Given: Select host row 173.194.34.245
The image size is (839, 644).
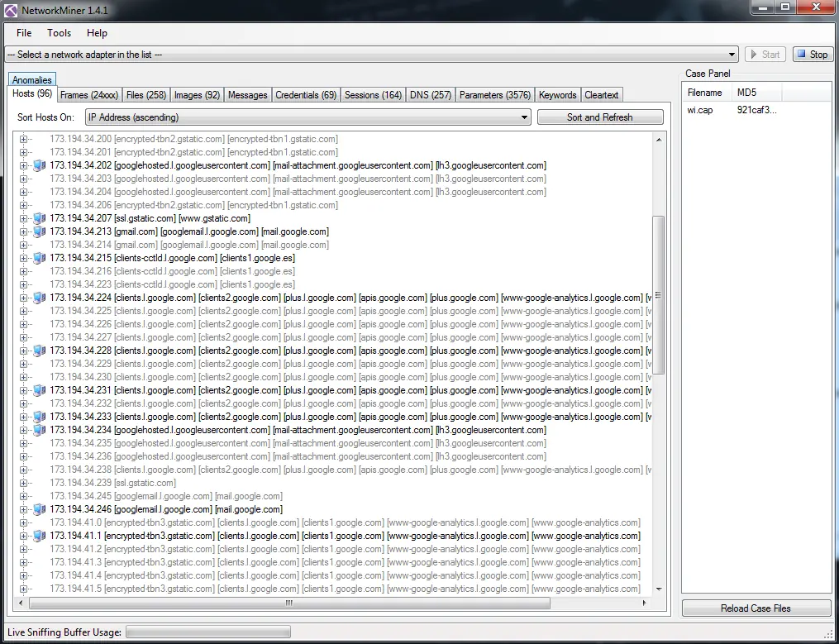Looking at the screenshot, I should point(166,496).
